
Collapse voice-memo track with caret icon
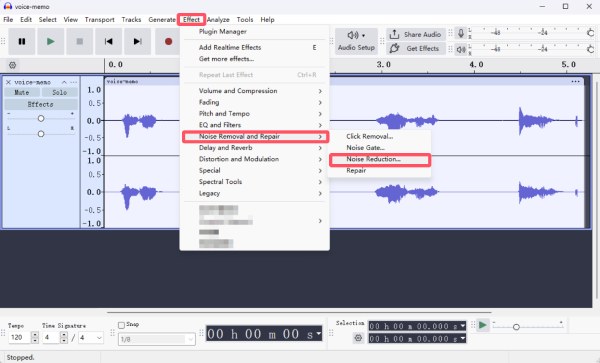64,82
